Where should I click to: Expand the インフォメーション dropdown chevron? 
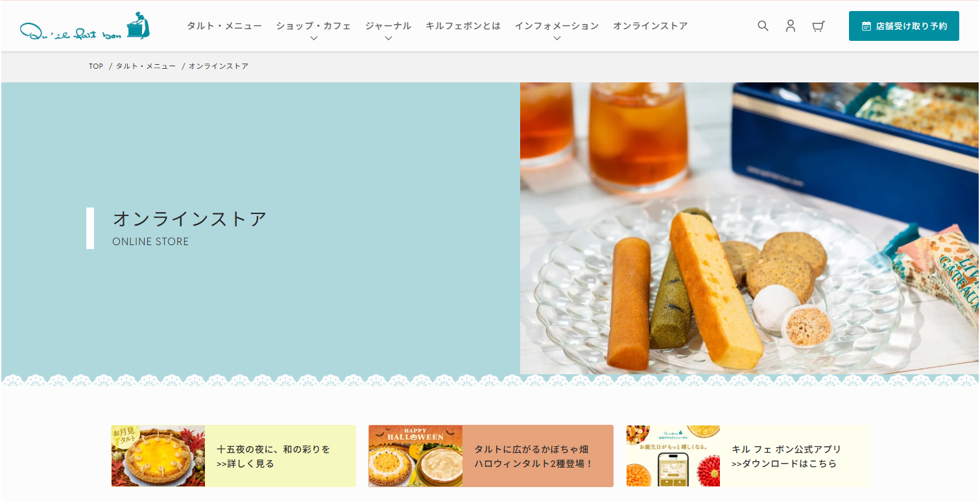coord(556,38)
